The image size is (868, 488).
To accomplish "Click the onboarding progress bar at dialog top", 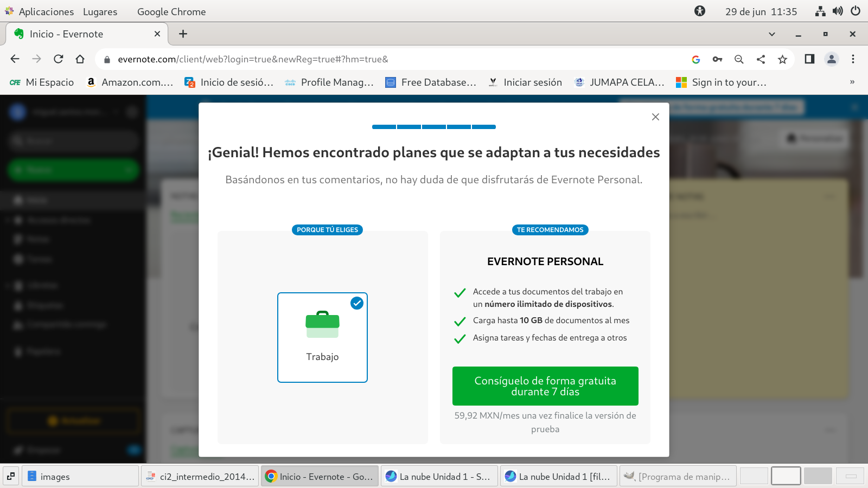I will click(434, 127).
